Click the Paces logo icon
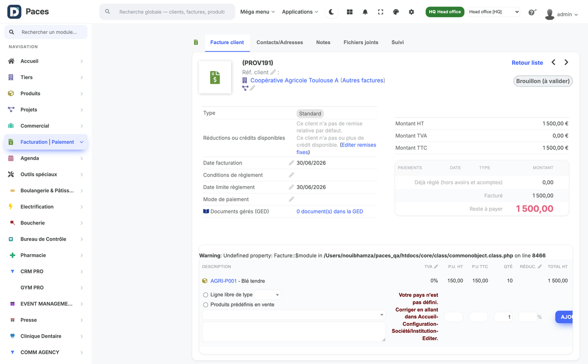Viewport: 588px width, 364px height. click(x=14, y=12)
